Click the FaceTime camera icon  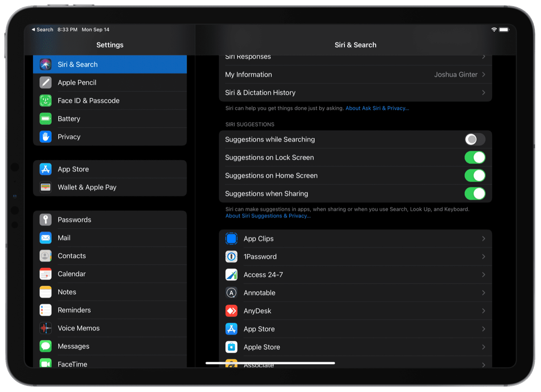coord(46,363)
